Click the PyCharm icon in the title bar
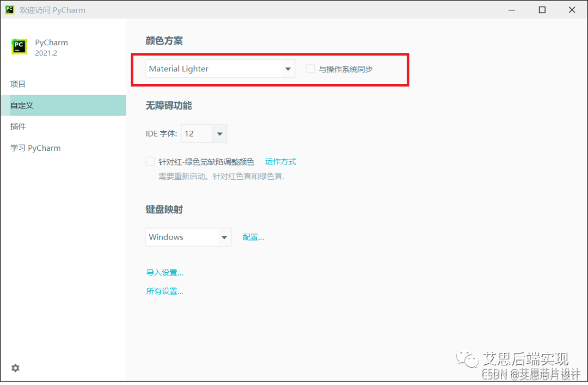 coord(9,10)
